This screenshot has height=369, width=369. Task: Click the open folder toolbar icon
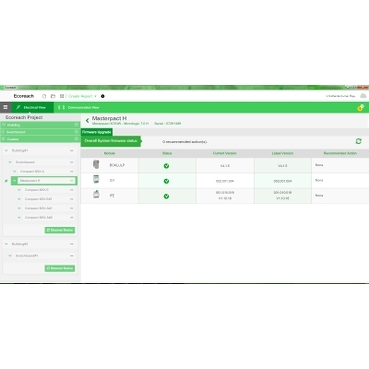(53, 96)
